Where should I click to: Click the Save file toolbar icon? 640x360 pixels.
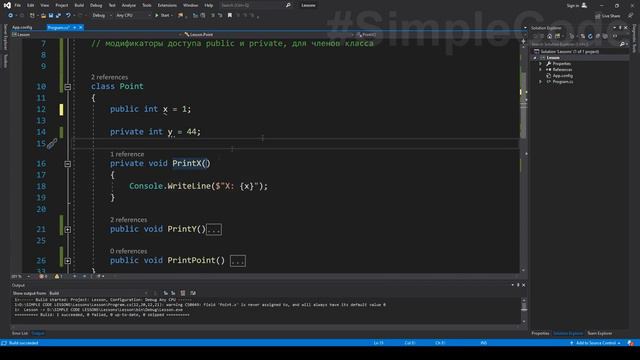point(51,16)
